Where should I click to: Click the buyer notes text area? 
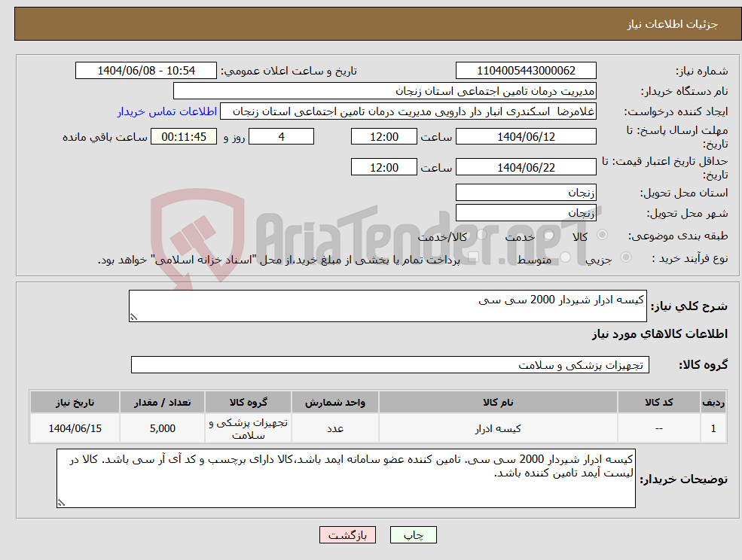click(346, 479)
